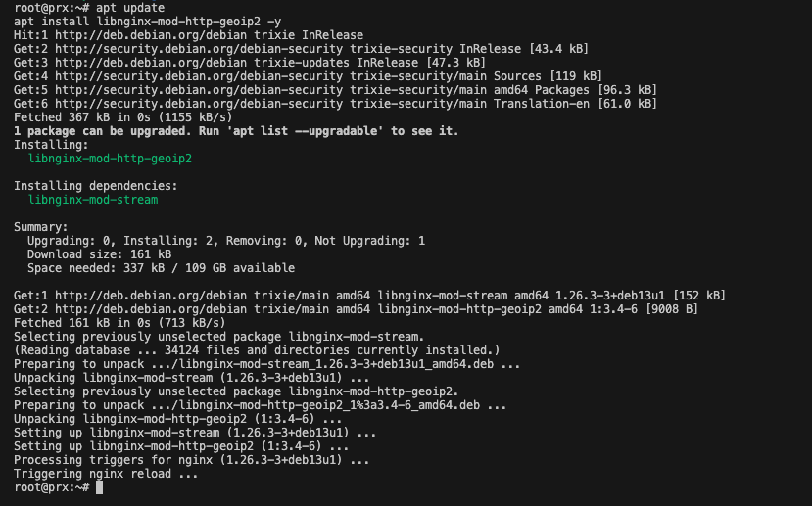Viewport: 812px width, 506px height.
Task: Click the cursor at the final root@prx prompt
Action: point(100,487)
